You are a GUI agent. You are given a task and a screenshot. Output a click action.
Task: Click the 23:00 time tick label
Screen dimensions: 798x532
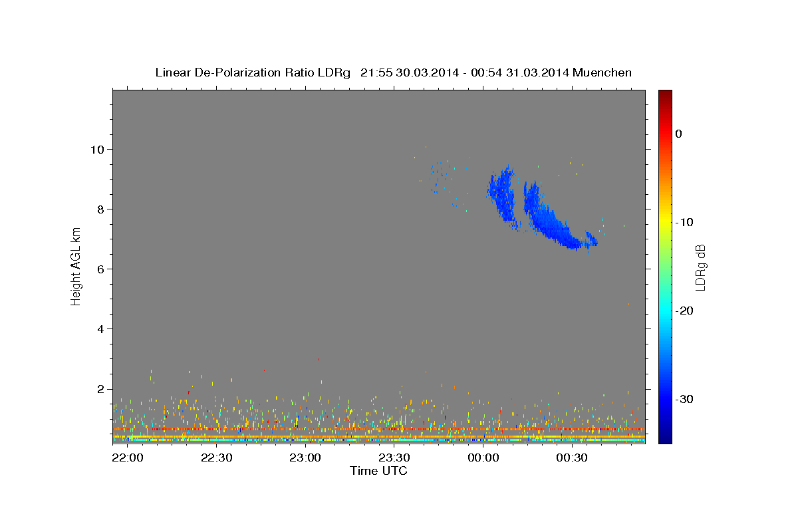[305, 458]
